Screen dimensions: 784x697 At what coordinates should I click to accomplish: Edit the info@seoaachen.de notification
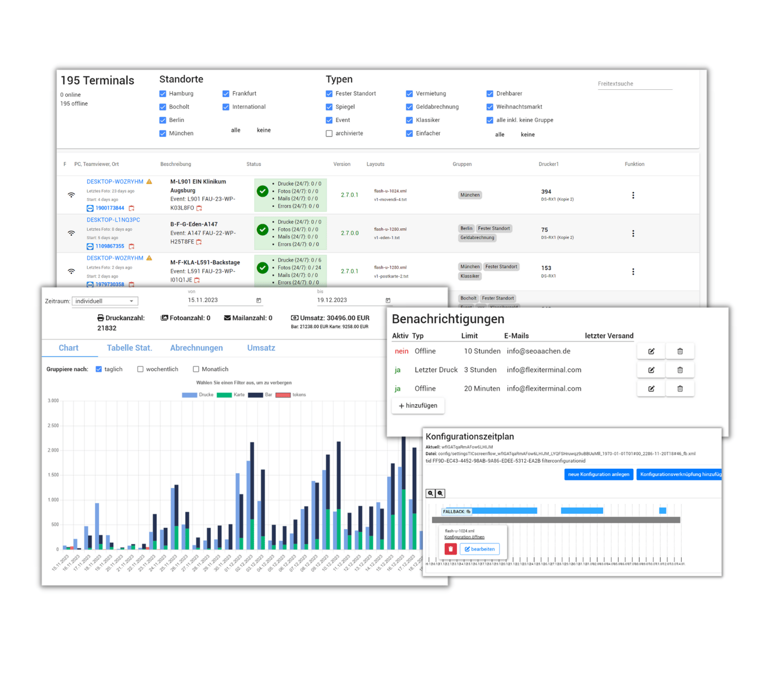point(651,351)
